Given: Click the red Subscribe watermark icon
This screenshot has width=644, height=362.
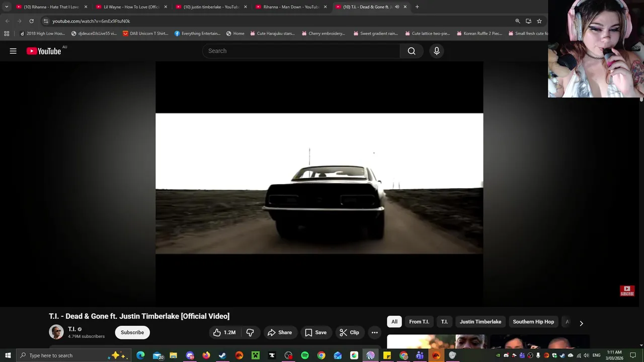Looking at the screenshot, I should (x=627, y=291).
